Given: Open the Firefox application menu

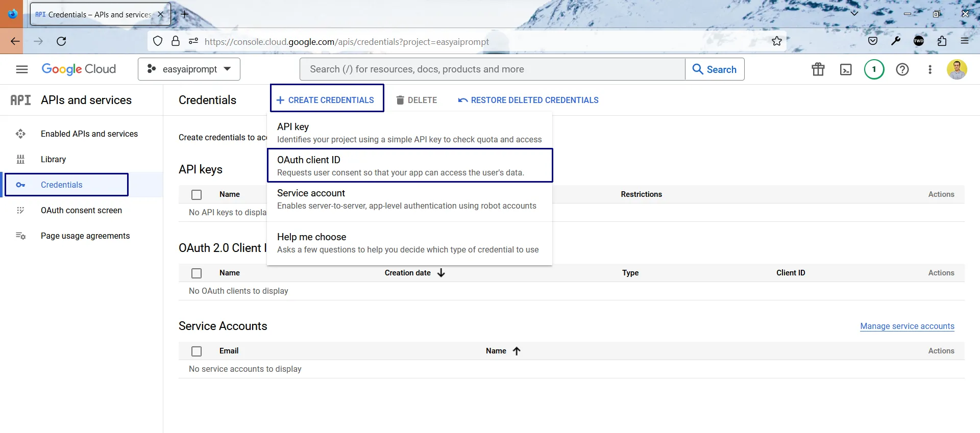Looking at the screenshot, I should (x=965, y=41).
